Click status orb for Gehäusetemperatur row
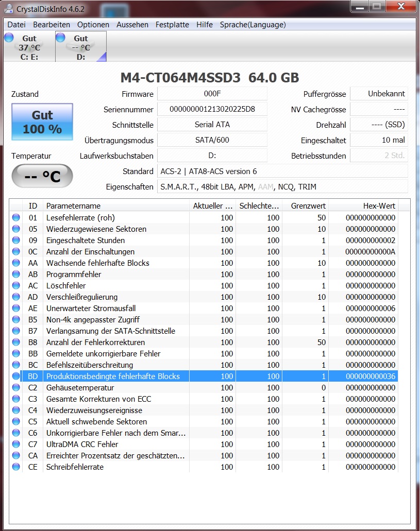This screenshot has width=420, height=531. pos(16,387)
